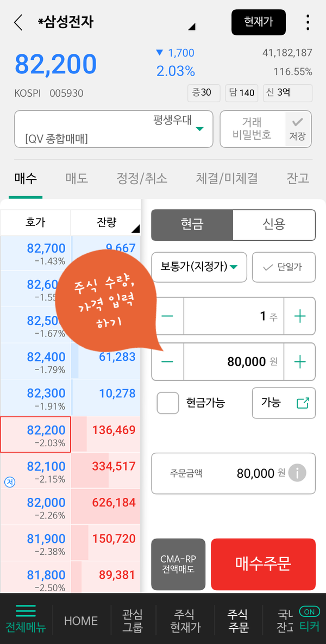The height and width of the screenshot is (644, 326).
Task: Tap the back arrow icon
Action: [18, 22]
